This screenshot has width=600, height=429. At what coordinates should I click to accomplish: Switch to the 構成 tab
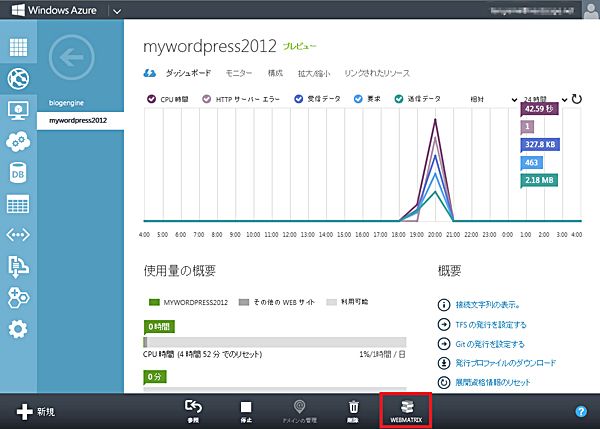tap(275, 73)
